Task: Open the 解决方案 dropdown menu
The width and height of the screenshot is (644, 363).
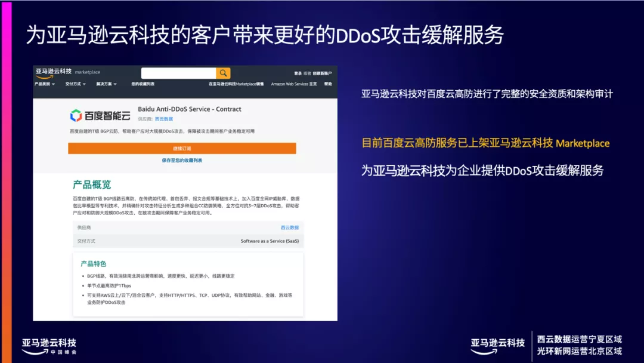Action: pyautogui.click(x=106, y=84)
